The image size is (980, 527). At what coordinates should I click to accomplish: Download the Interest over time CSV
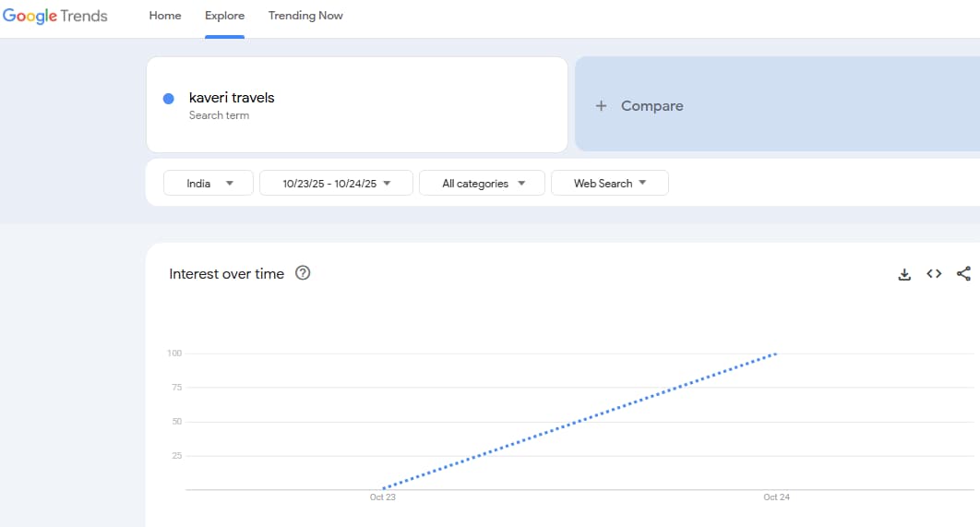click(x=904, y=274)
